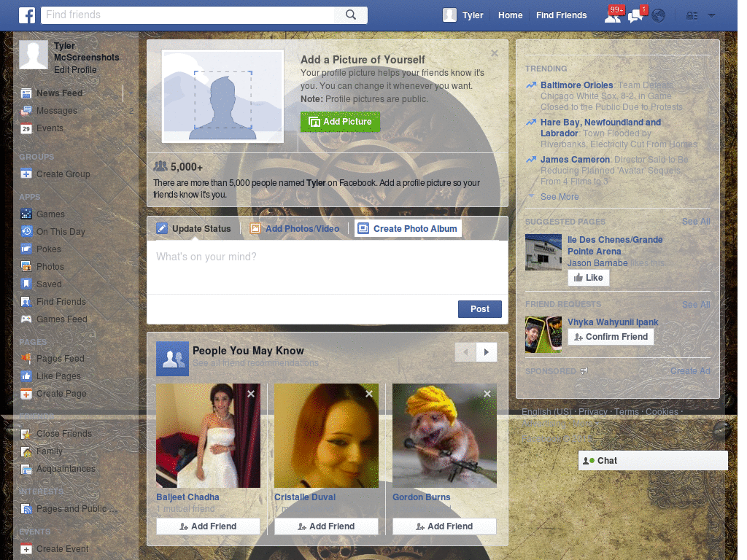Remove Cristalle Duval suggestion
This screenshot has height=560, width=747.
tap(369, 394)
